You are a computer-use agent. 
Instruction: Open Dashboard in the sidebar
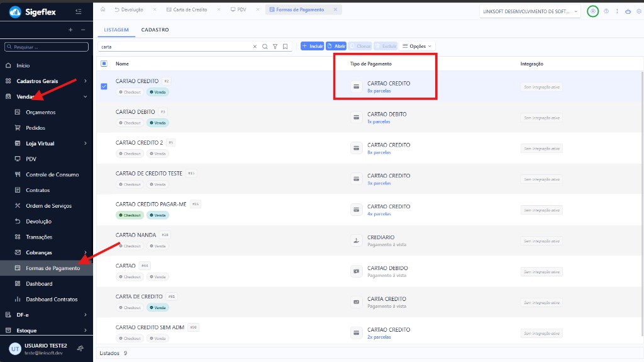point(39,284)
